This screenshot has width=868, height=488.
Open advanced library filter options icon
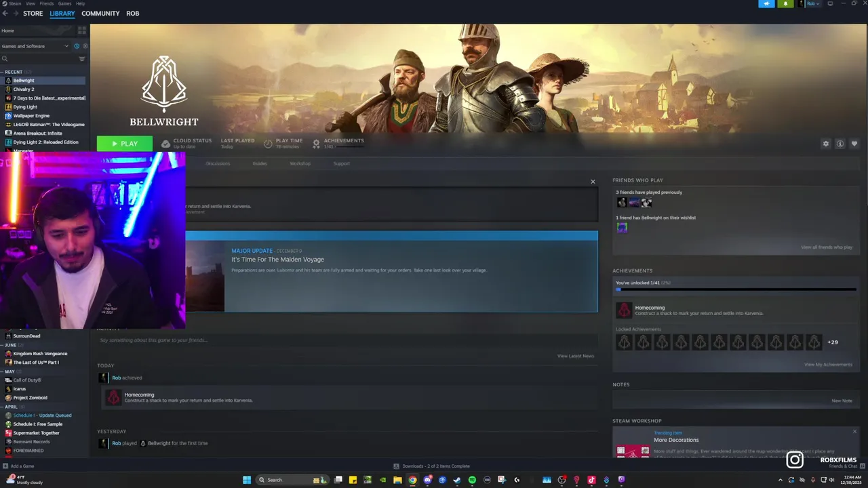(82, 59)
